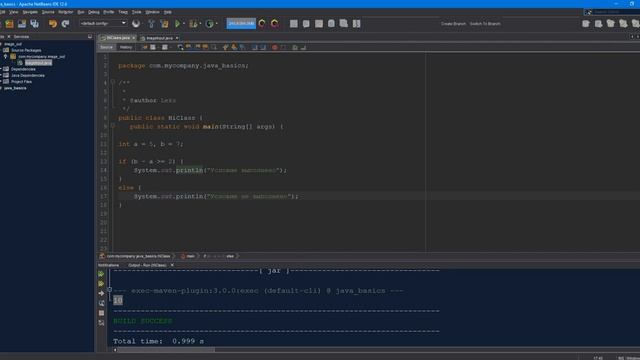The width and height of the screenshot is (640, 360).
Task: Click the second green re-run arrow in the Output panel
Action: tap(101, 284)
